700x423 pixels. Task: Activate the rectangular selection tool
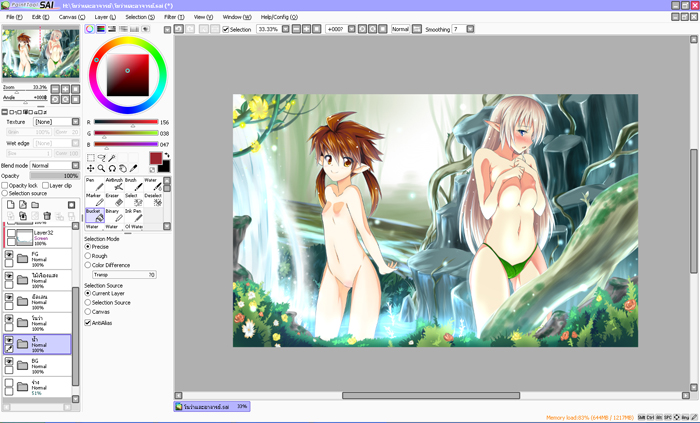pyautogui.click(x=91, y=158)
